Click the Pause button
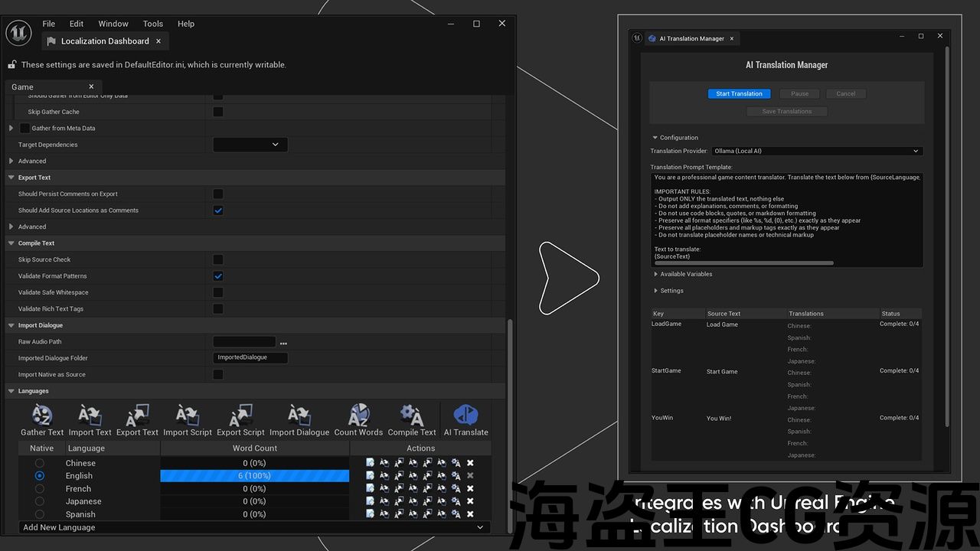 [799, 94]
